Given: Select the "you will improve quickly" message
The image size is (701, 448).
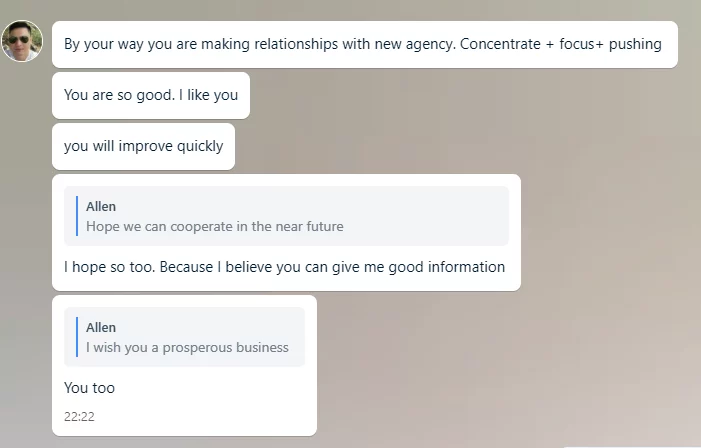Looking at the screenshot, I should [144, 146].
